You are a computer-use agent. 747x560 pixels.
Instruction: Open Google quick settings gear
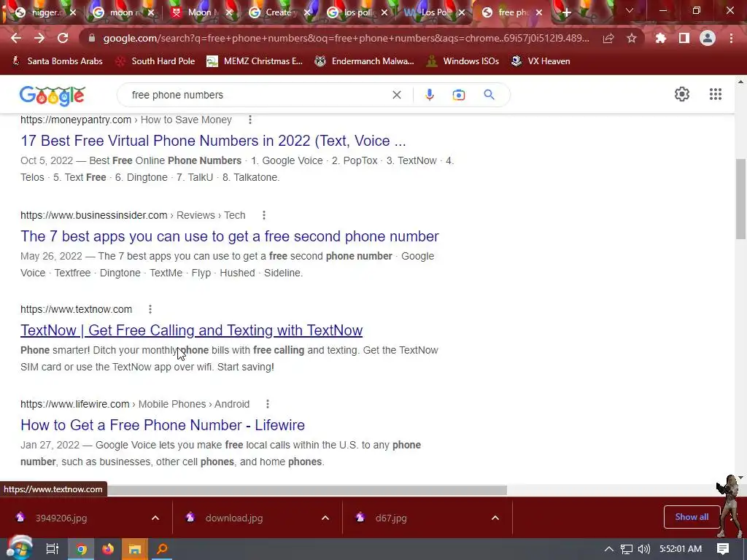(682, 94)
